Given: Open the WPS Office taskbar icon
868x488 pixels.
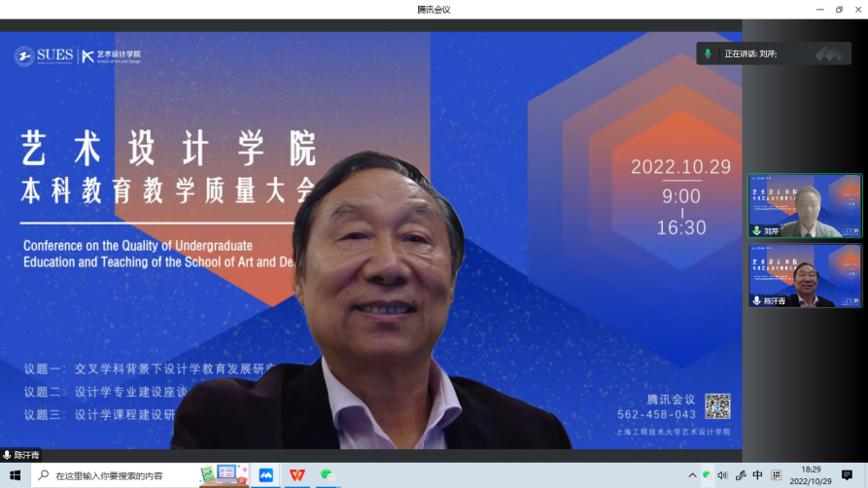Looking at the screenshot, I should click(x=296, y=475).
